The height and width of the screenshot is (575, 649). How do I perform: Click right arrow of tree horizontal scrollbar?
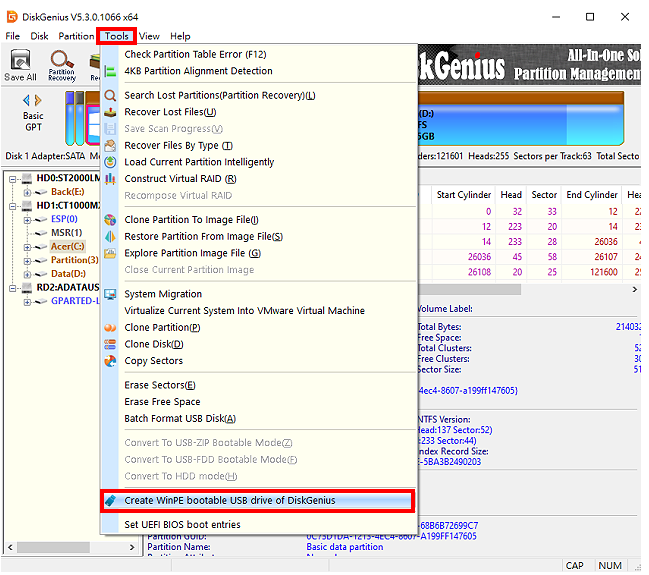[132, 548]
